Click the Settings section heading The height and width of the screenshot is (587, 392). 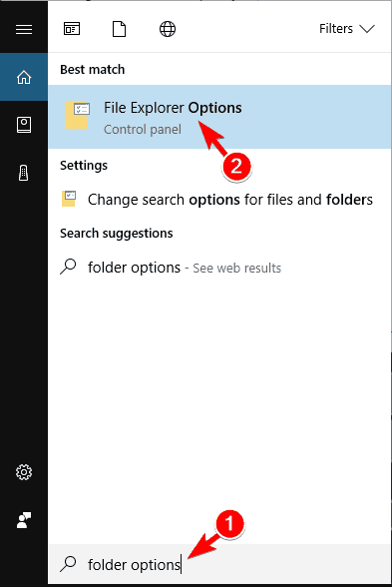(84, 166)
